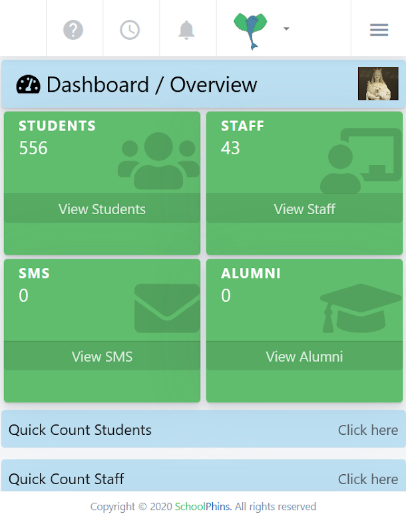Screen dimensions: 406x532
Task: Click the SchoolPhins dolphin logo
Action: tap(250, 31)
